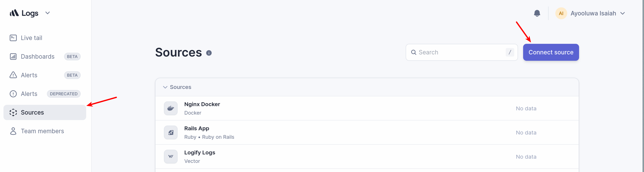Open the Logs product switcher dropdown

click(47, 13)
